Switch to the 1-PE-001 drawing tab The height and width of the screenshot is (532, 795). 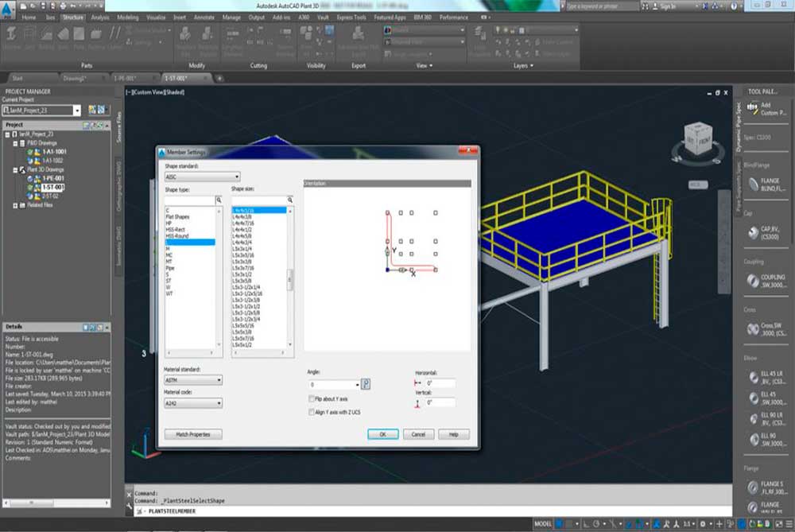(123, 78)
